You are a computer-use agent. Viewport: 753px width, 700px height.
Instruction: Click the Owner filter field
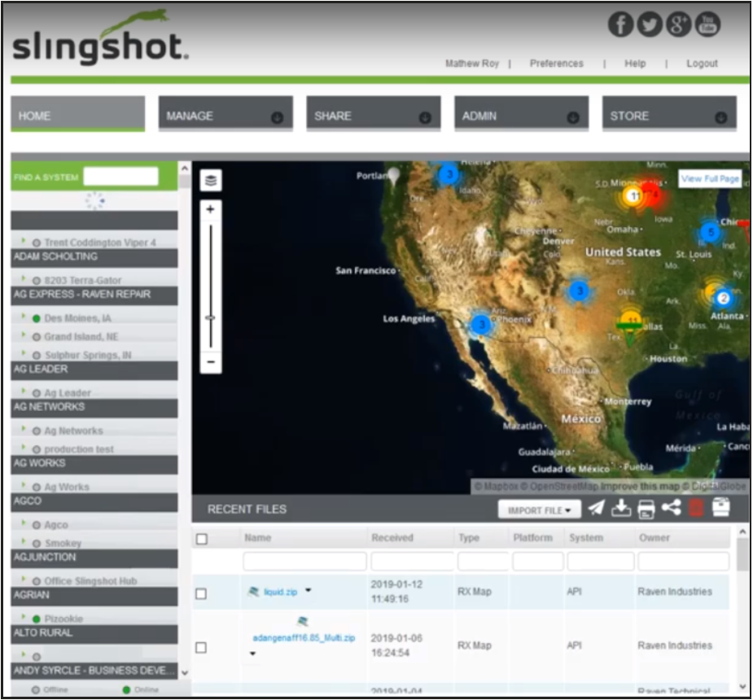pos(683,562)
